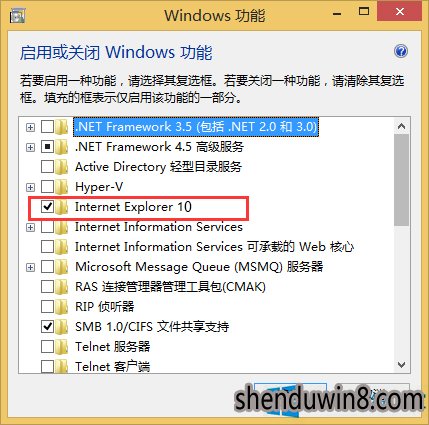This screenshot has width=429, height=425.
Task: Check the Telnet 客户端 checkbox
Action: coord(47,367)
